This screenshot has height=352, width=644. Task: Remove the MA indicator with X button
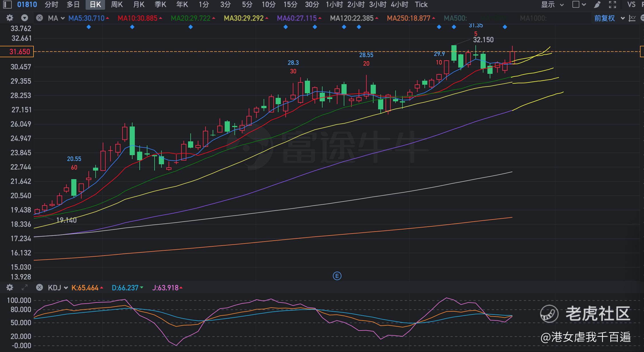coord(39,18)
